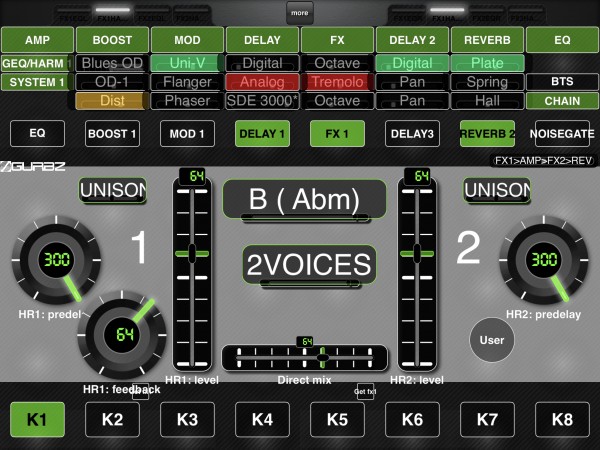Open the REVERB section header
Viewport: 600px width, 450px height.
coord(487,40)
